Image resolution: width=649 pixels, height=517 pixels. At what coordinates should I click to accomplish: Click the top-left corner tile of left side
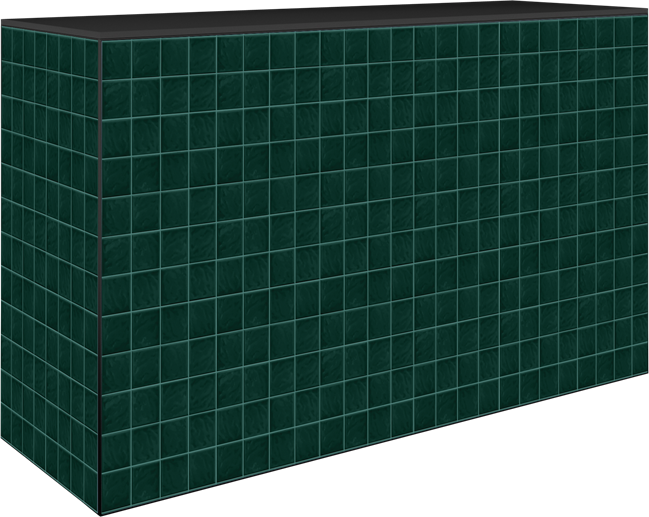(5, 40)
